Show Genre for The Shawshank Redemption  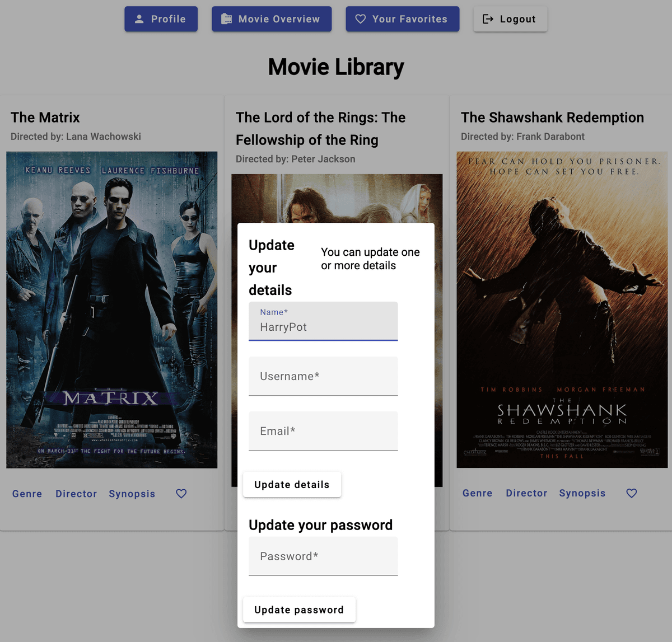(x=478, y=493)
